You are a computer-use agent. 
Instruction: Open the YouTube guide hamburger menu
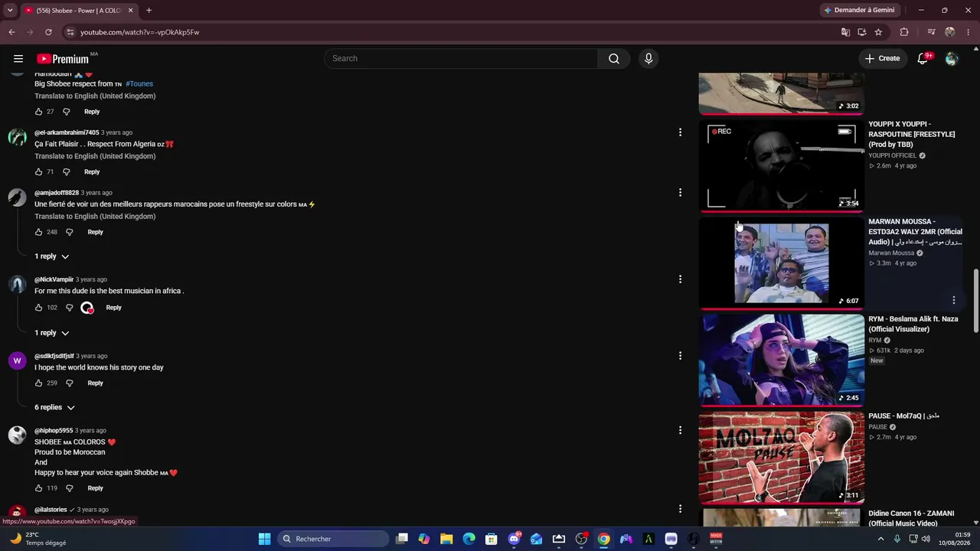click(18, 59)
